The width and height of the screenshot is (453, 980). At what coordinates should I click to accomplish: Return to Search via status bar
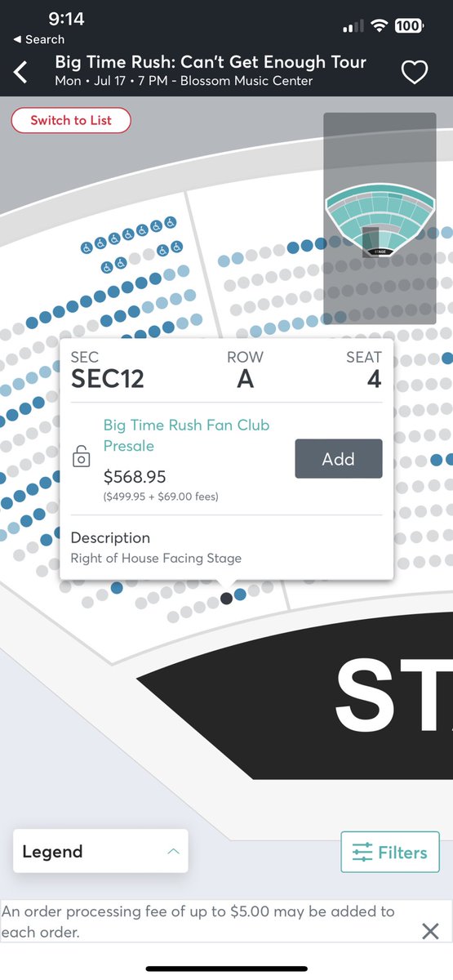[x=38, y=39]
